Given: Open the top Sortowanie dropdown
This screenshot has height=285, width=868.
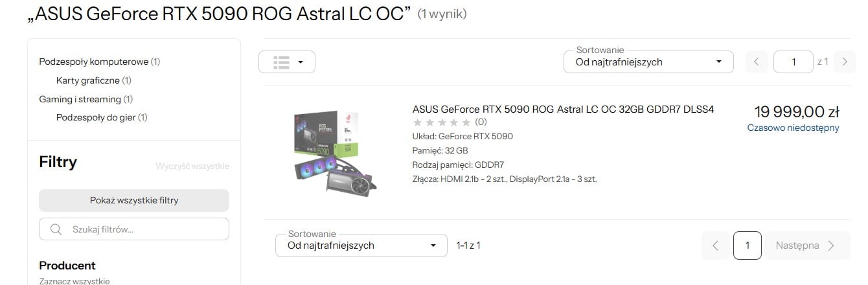Looking at the screenshot, I should [x=648, y=62].
